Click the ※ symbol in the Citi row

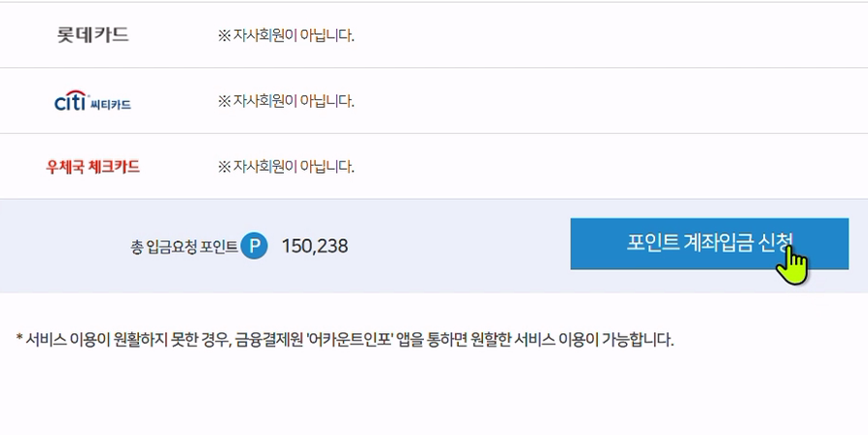[224, 101]
